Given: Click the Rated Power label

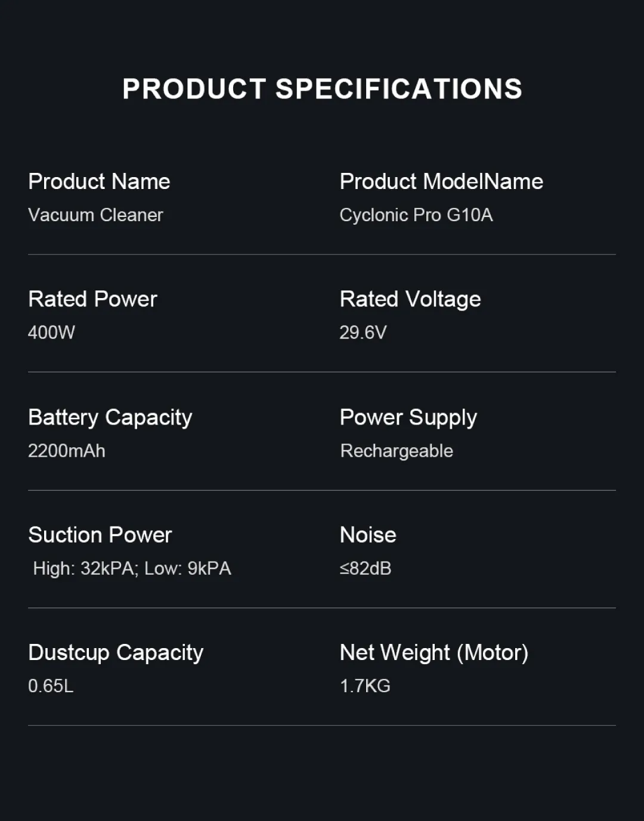Looking at the screenshot, I should click(x=92, y=299).
